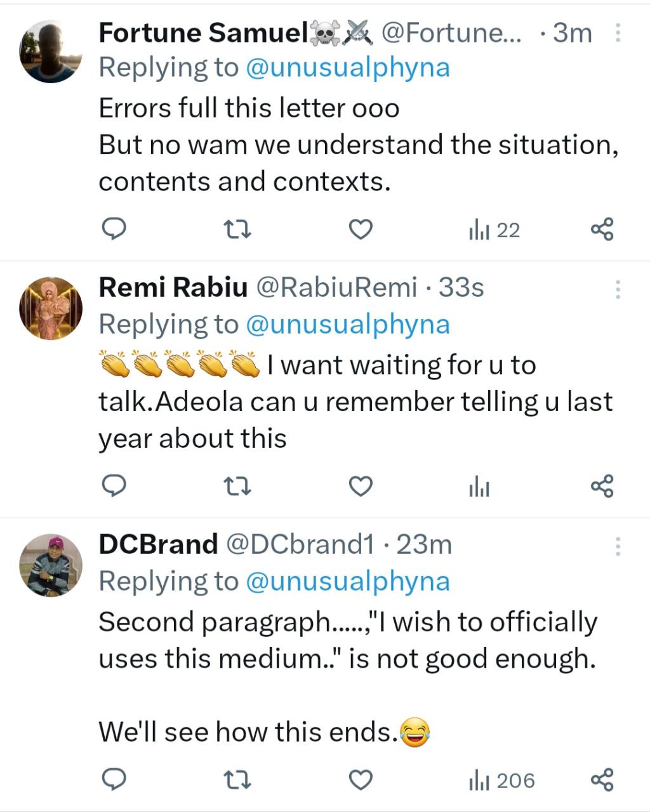Screen dimensions: 650x812
Task: Open the three-dot menu on Fortune Samuel's tweet
Action: (x=619, y=32)
